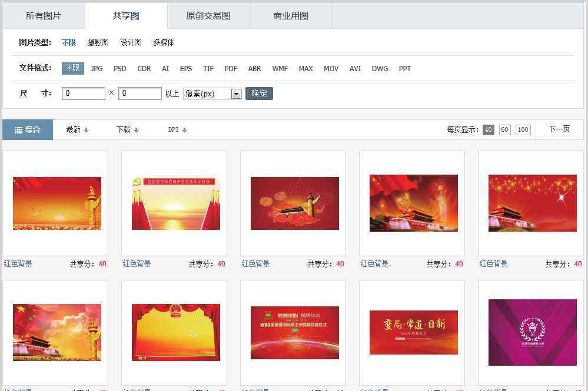Filter image type by 多媒体

pos(164,43)
